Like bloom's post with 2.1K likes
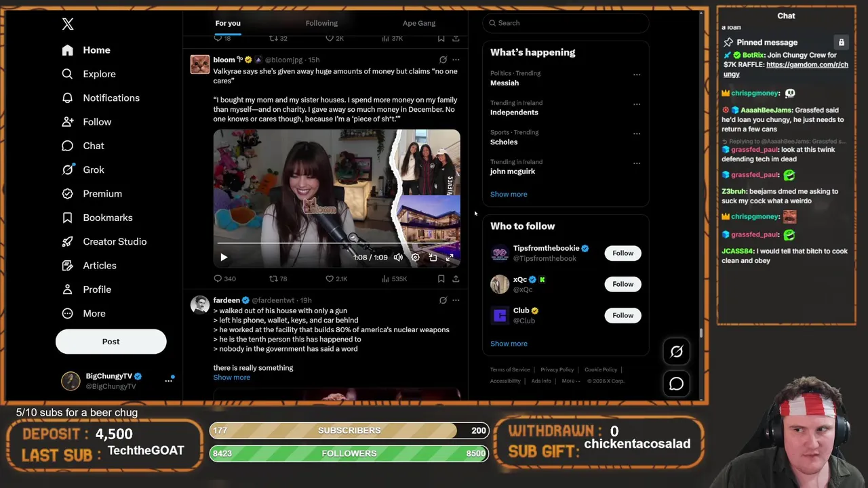 [x=336, y=279]
